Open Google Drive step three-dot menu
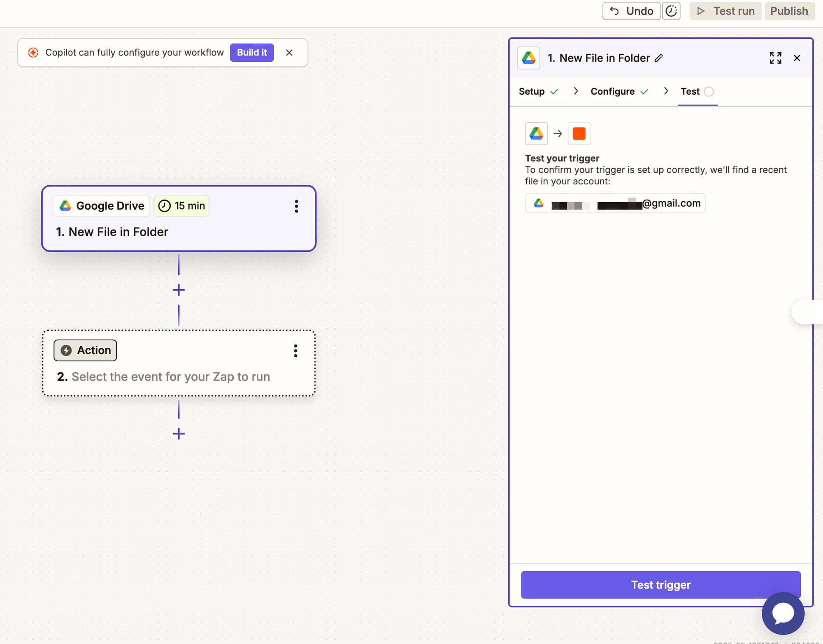823x644 pixels. coord(296,206)
